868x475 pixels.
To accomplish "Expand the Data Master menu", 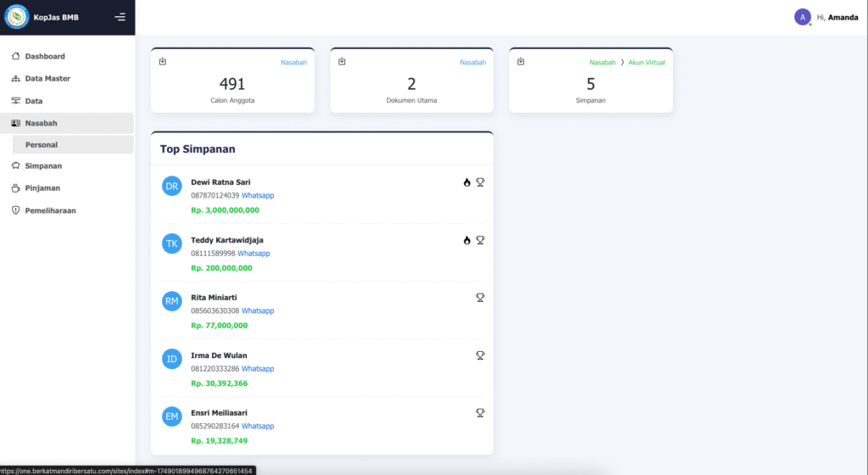I will click(47, 79).
